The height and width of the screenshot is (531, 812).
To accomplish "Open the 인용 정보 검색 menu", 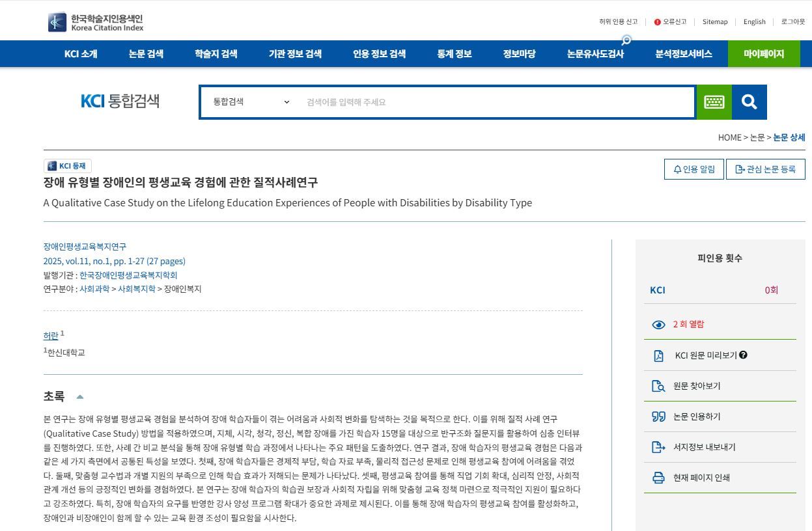I will (379, 54).
